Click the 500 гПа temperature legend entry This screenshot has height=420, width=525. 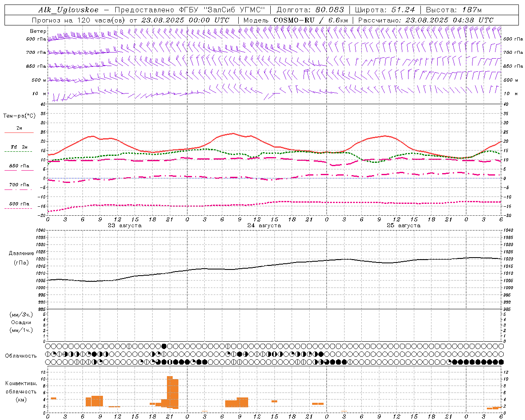[19, 204]
